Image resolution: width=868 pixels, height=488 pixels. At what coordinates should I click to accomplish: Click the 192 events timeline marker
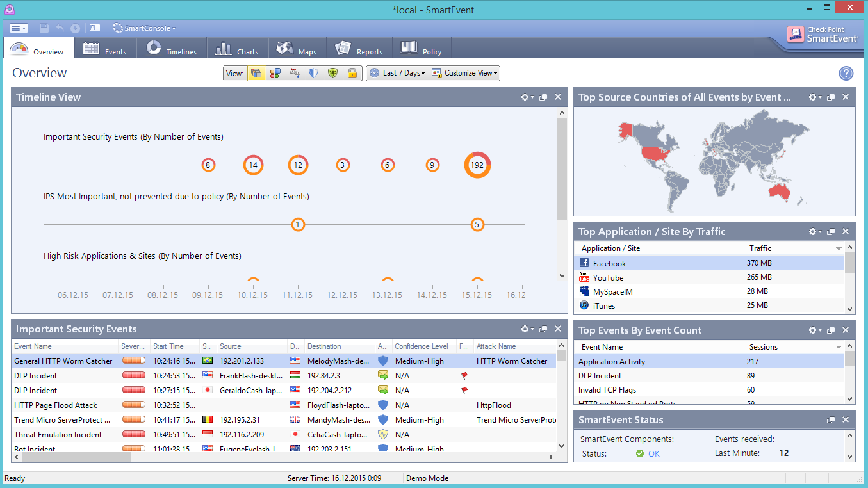[477, 165]
